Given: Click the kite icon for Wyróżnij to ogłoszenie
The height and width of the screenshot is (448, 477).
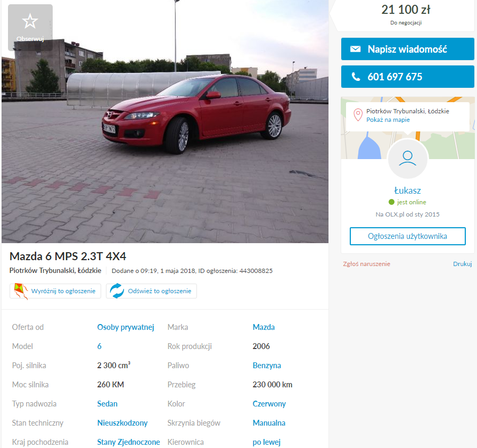Looking at the screenshot, I should [21, 291].
